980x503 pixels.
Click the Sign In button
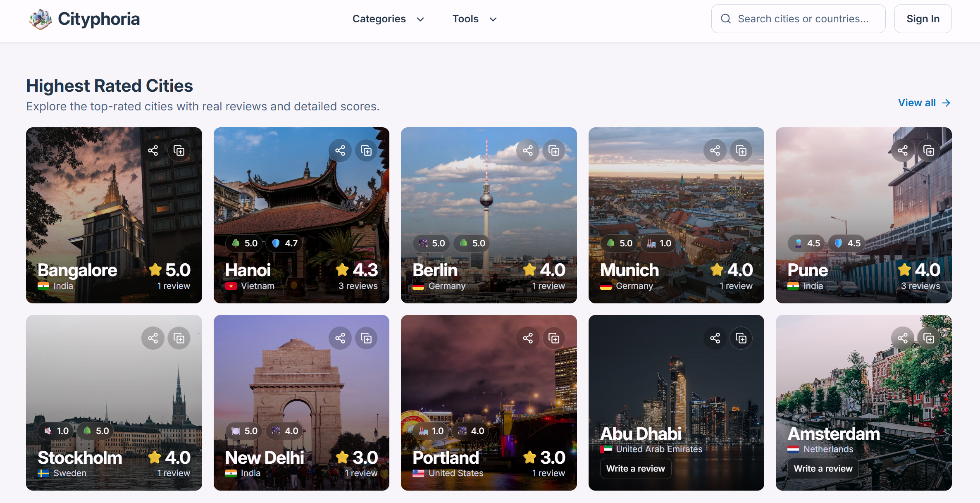[x=923, y=19]
